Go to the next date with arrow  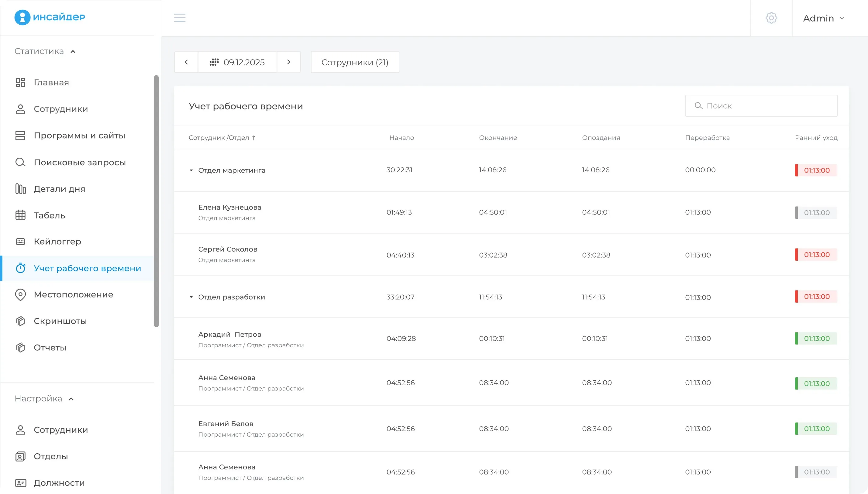pos(288,62)
